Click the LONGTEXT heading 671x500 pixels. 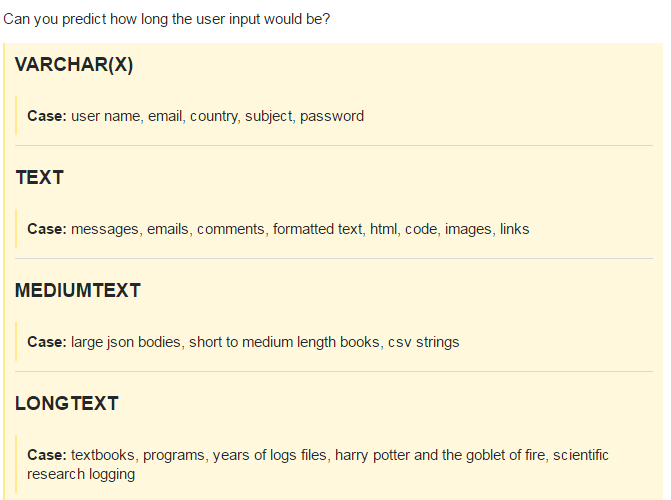[67, 404]
